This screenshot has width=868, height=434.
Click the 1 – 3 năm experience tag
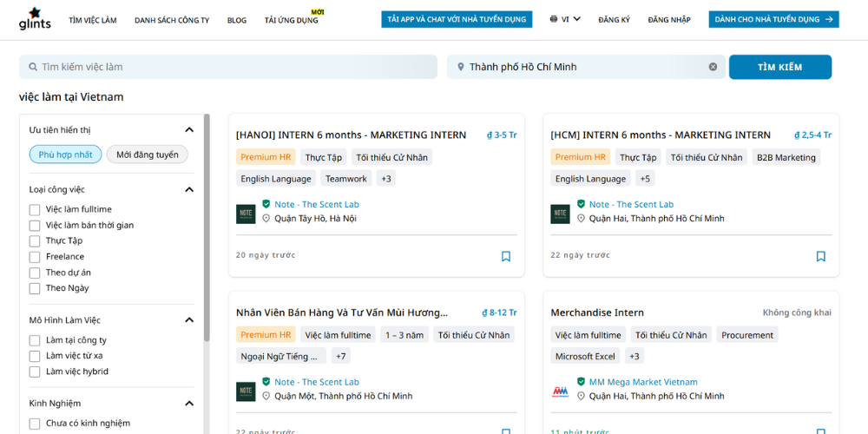404,334
